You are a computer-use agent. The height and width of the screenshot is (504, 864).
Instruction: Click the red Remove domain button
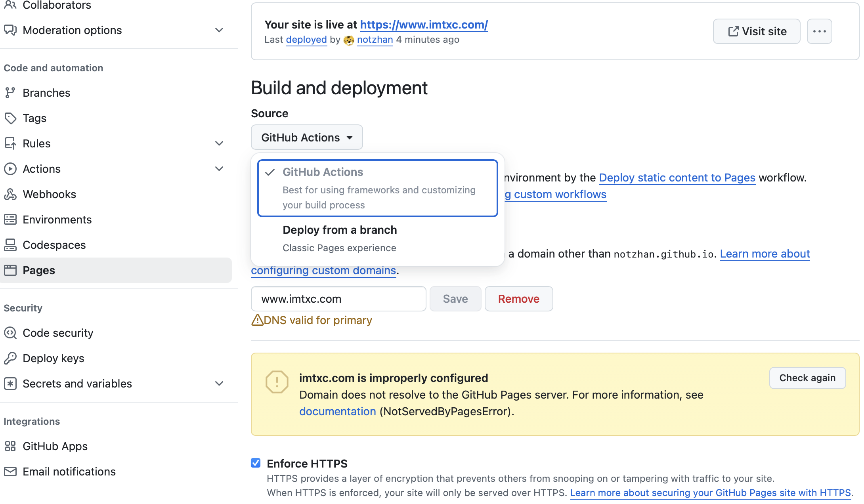(x=518, y=299)
